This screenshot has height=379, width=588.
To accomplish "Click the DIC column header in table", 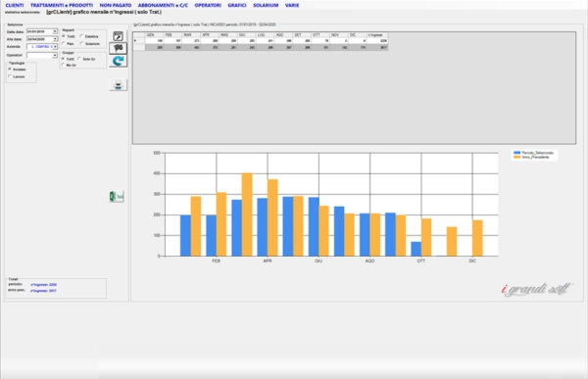I will (x=357, y=35).
